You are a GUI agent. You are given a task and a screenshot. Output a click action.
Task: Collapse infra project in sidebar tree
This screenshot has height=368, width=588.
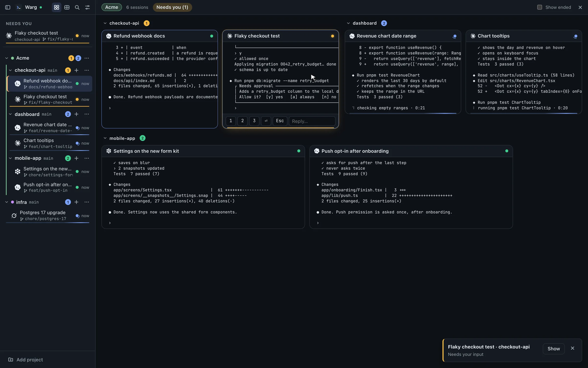[7, 202]
